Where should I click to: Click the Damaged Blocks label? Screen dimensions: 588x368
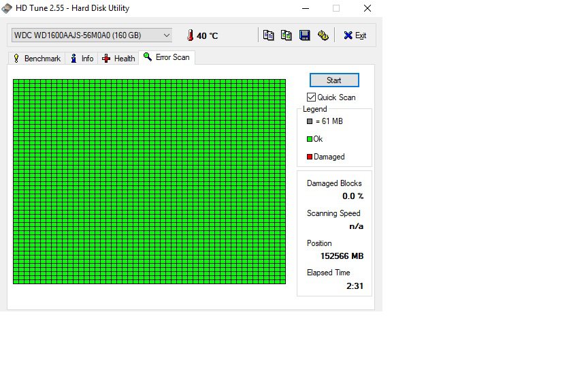click(334, 183)
